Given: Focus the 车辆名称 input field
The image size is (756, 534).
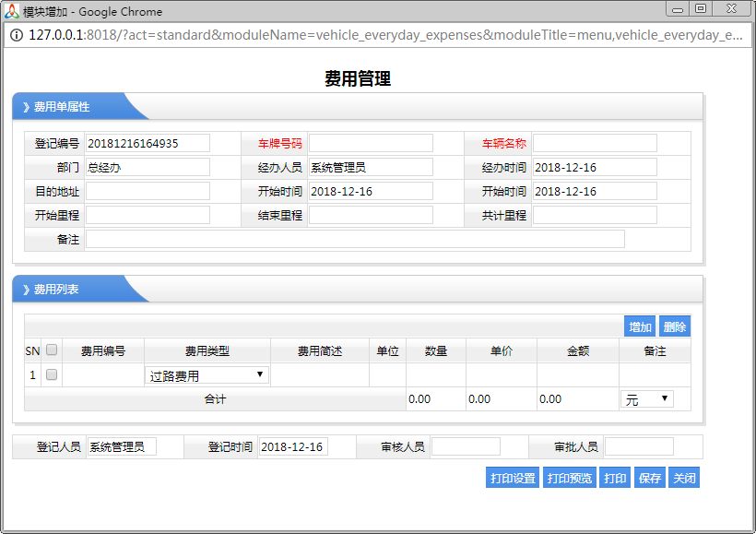Looking at the screenshot, I should (595, 143).
